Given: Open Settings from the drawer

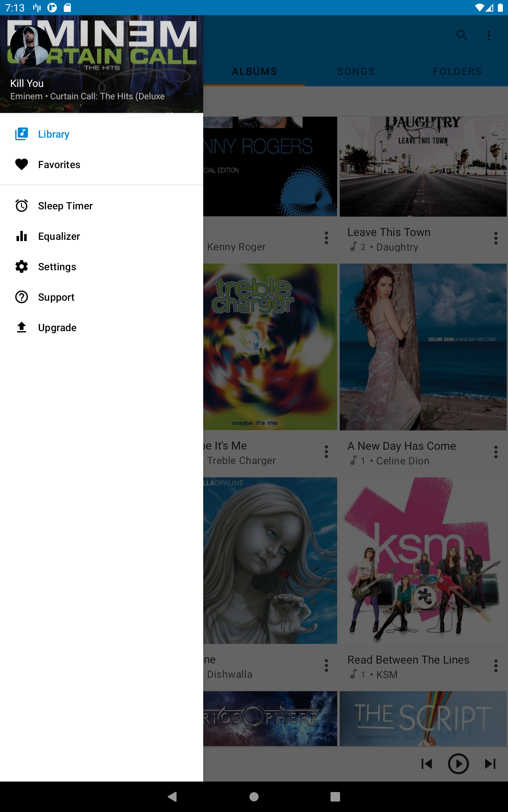Looking at the screenshot, I should (102, 267).
